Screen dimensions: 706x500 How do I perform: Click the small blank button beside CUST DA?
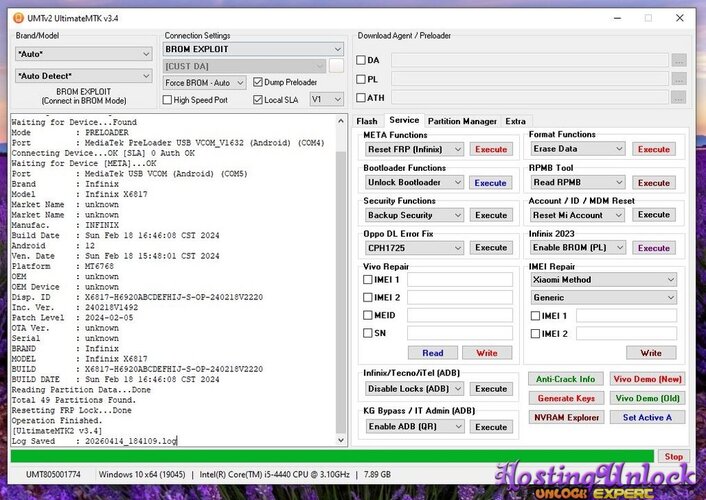pyautogui.click(x=336, y=66)
